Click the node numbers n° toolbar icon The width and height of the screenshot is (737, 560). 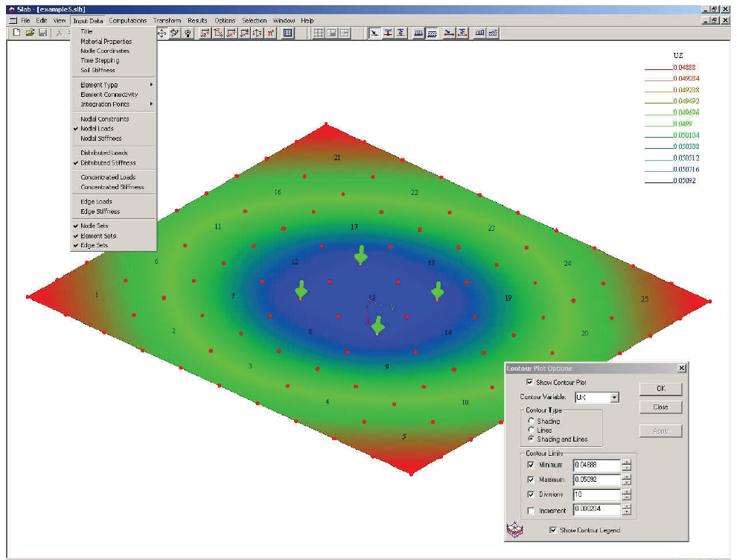[x=271, y=33]
